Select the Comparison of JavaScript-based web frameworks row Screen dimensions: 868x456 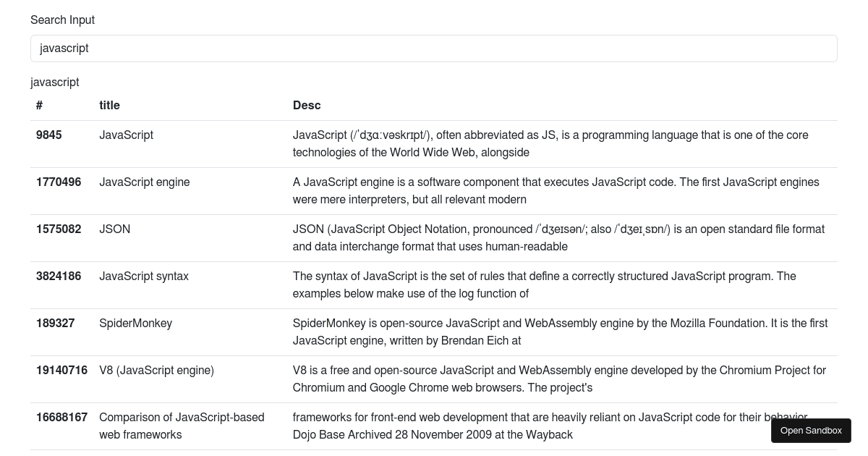tap(182, 426)
